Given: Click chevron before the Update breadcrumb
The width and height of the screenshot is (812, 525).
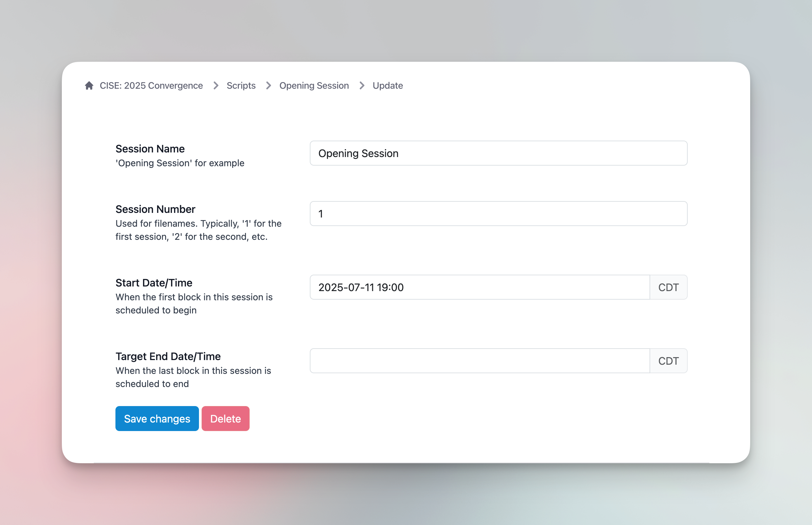Looking at the screenshot, I should coord(362,85).
